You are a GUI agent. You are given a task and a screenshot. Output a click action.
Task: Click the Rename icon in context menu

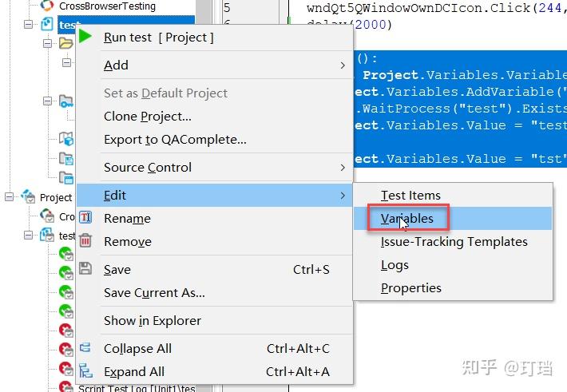click(86, 218)
